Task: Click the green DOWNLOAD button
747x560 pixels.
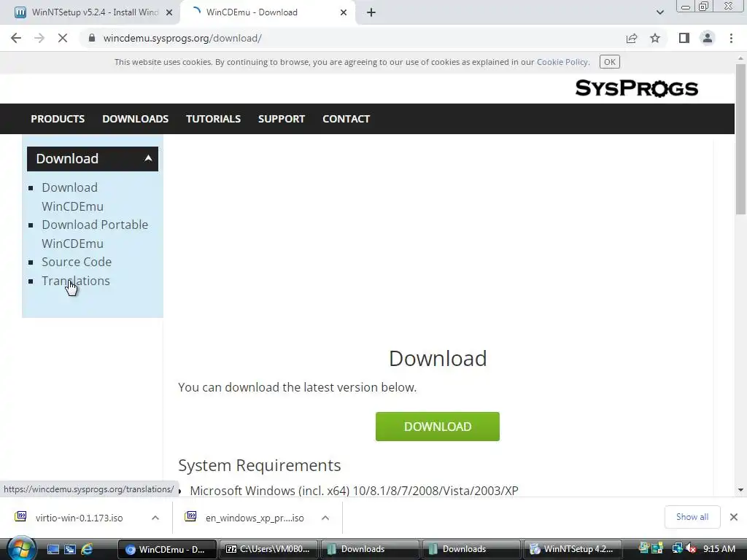Action: [438, 427]
